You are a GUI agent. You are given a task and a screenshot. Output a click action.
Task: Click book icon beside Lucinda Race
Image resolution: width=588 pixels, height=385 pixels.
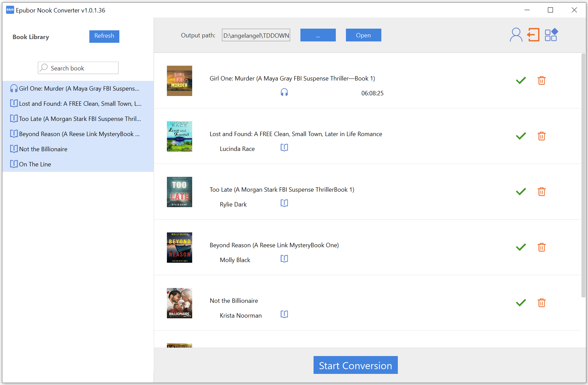pos(284,148)
